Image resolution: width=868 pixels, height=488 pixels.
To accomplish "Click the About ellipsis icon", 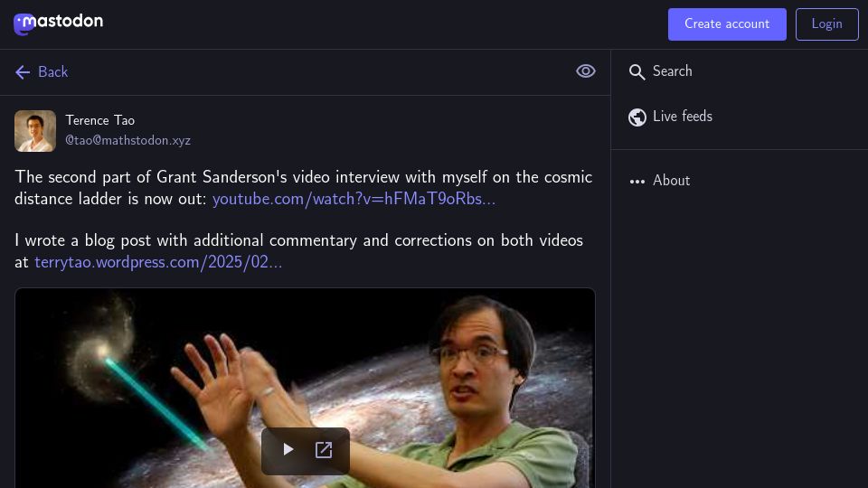I will pos(637,182).
